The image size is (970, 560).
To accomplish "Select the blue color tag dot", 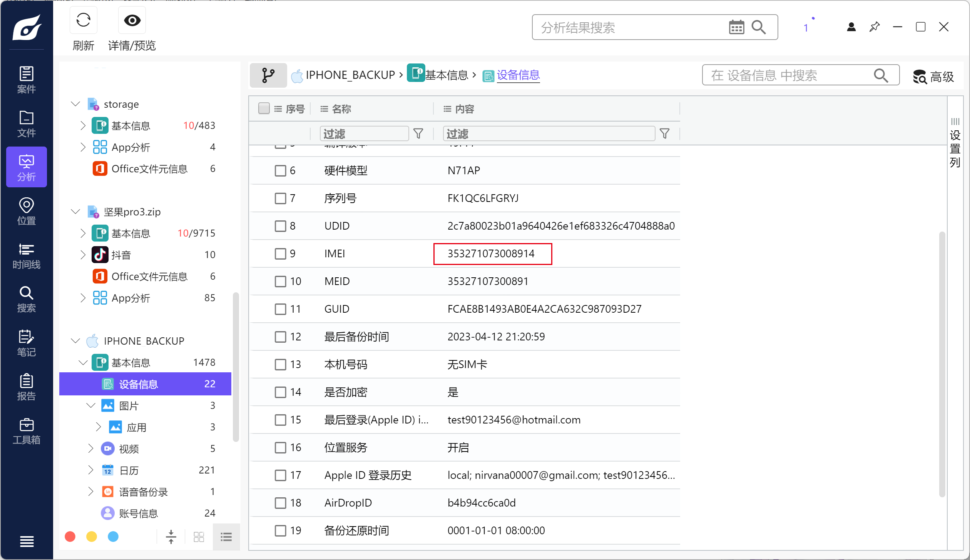I will [113, 537].
